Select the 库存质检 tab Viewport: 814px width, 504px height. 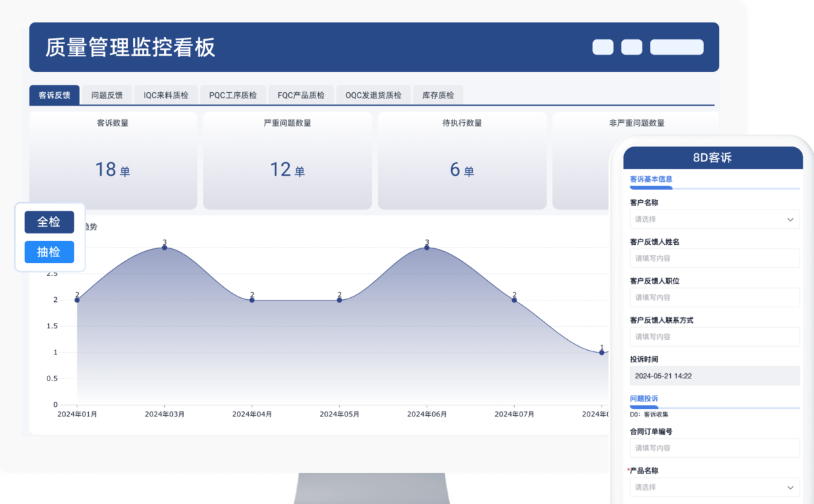point(438,95)
